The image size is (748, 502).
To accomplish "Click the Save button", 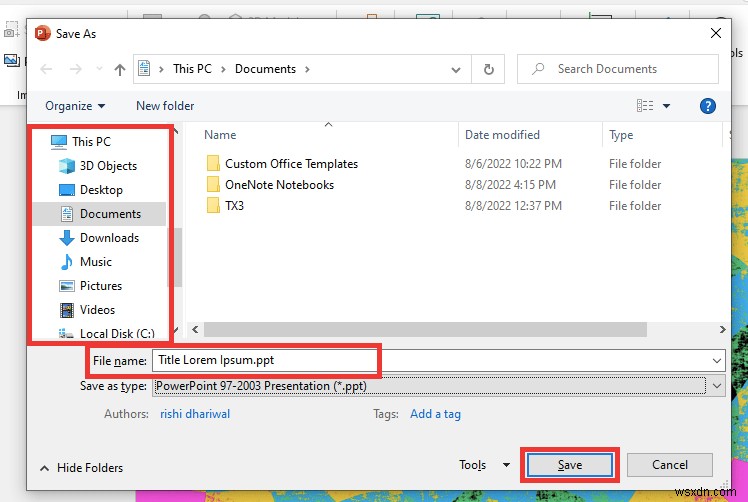I will (x=570, y=465).
